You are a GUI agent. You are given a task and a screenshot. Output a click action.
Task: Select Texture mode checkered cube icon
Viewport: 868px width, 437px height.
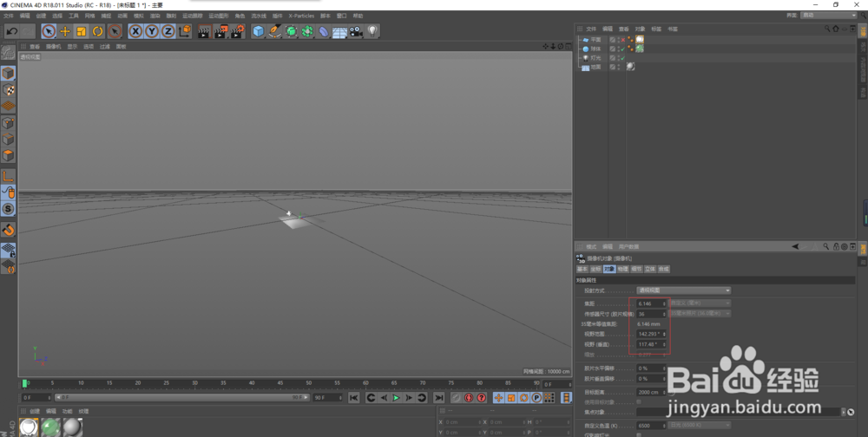click(x=8, y=89)
